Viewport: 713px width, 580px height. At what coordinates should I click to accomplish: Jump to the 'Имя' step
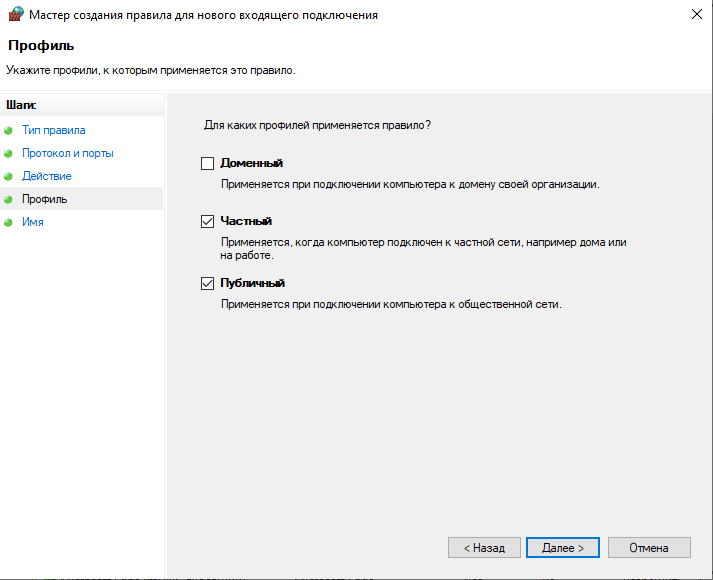pos(33,222)
